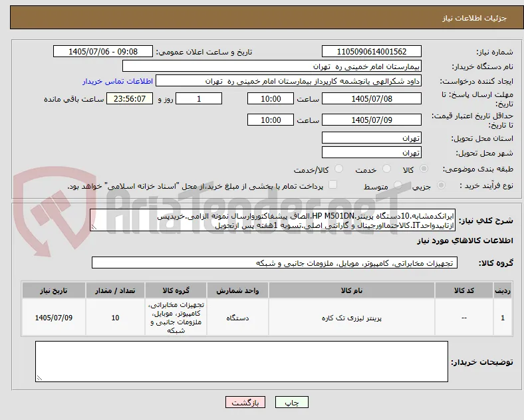Click the countdown field 23:56:07
Viewport: 524px width, 420px height.
pos(130,98)
